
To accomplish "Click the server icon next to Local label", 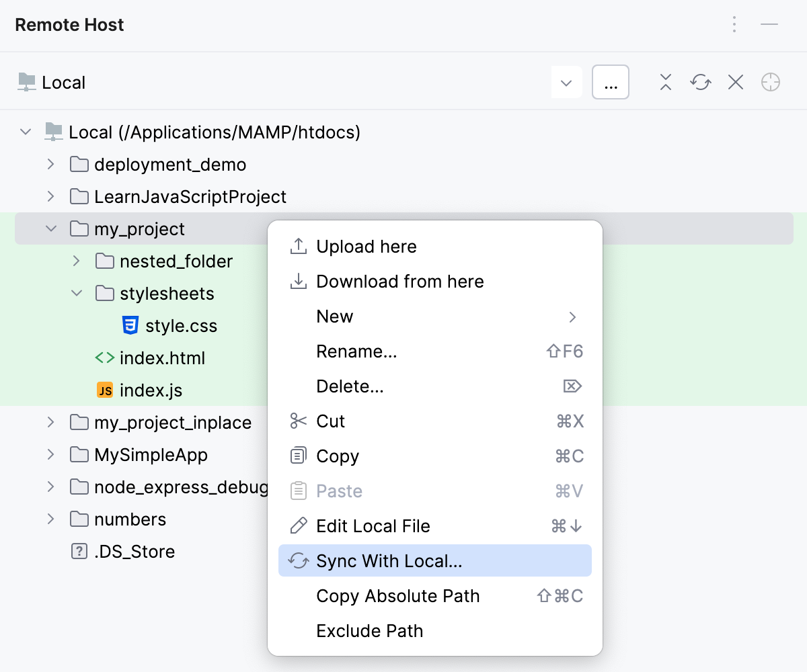I will point(26,82).
